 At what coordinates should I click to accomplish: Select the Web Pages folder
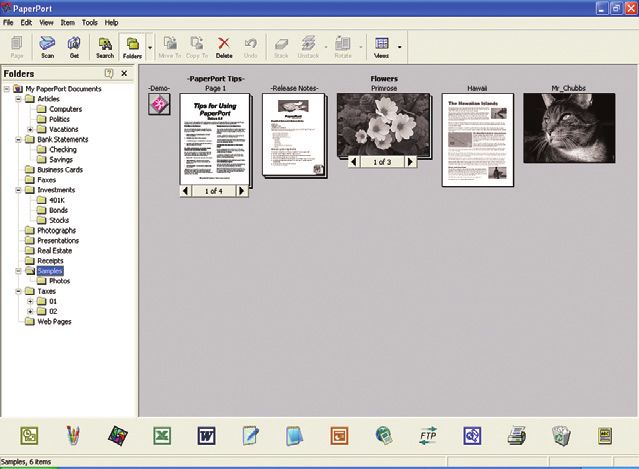pos(54,322)
